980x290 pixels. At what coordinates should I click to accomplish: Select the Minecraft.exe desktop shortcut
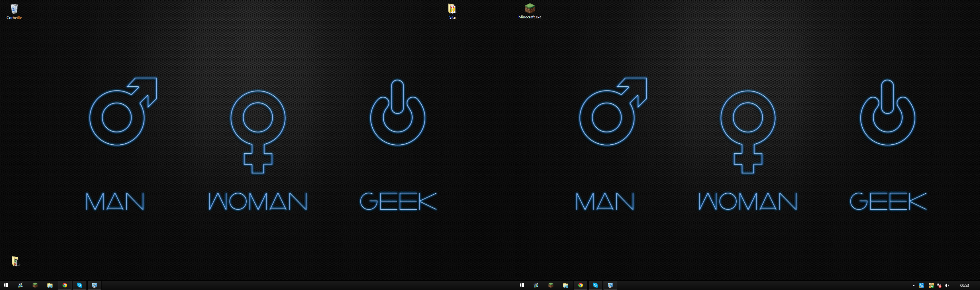coord(530,11)
